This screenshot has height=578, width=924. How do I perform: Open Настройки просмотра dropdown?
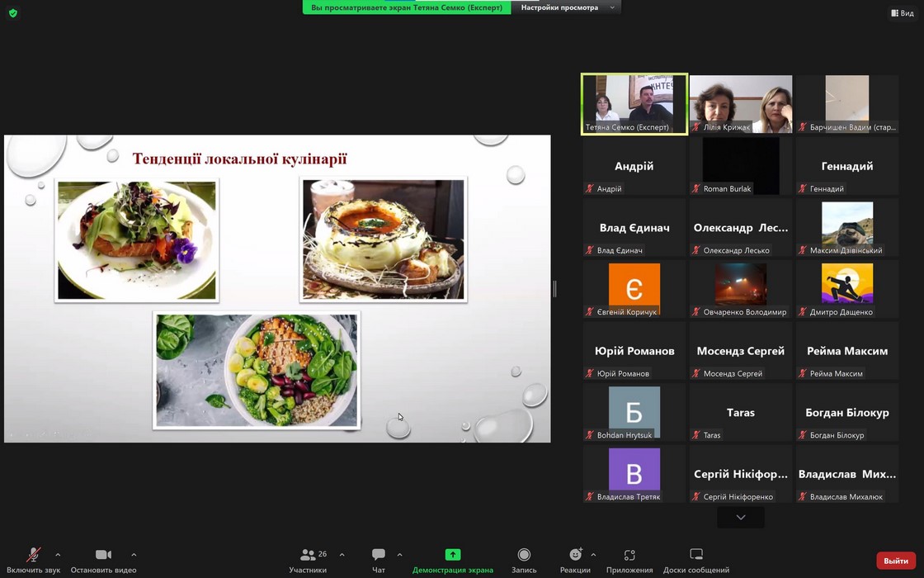point(566,7)
